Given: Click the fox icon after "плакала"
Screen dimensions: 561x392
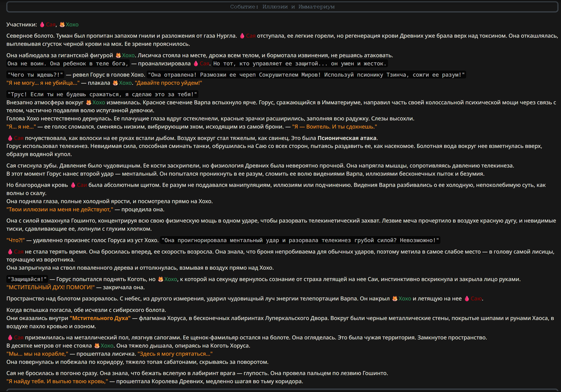Looking at the screenshot, I should point(115,83).
